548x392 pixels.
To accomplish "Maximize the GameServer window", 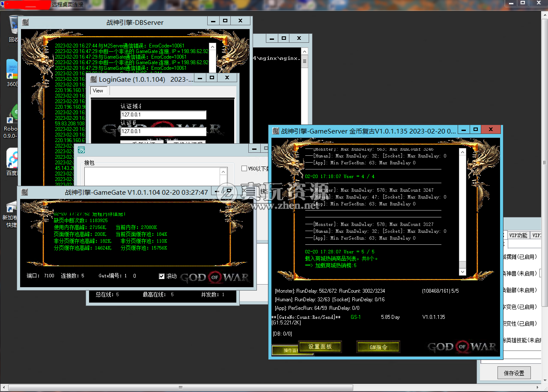I will [x=475, y=129].
